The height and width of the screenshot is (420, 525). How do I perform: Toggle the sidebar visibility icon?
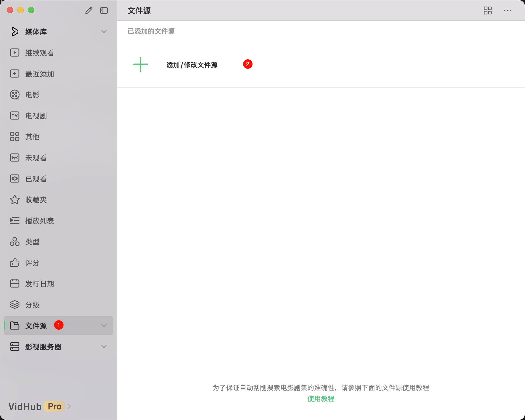(104, 10)
